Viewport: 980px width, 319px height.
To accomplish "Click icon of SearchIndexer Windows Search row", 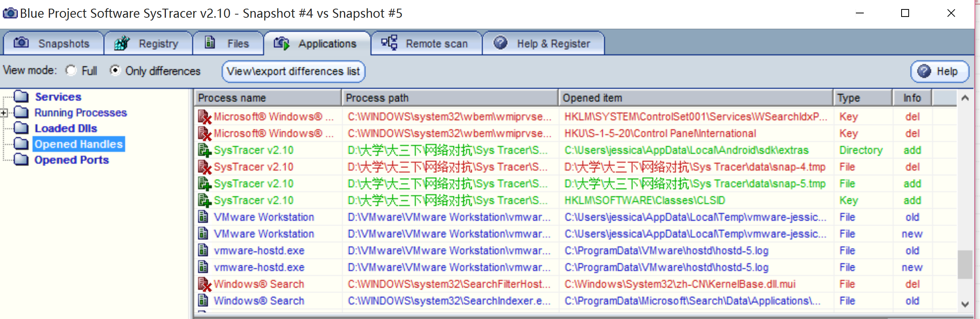I will (x=203, y=300).
